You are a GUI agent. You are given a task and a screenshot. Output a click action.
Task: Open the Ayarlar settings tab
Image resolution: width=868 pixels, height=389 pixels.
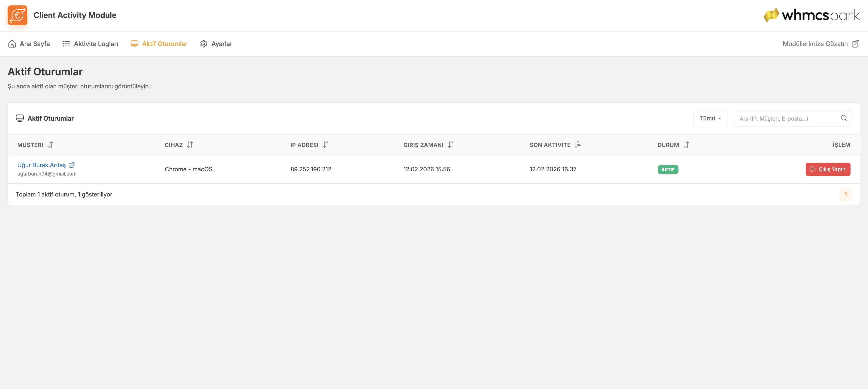(216, 44)
